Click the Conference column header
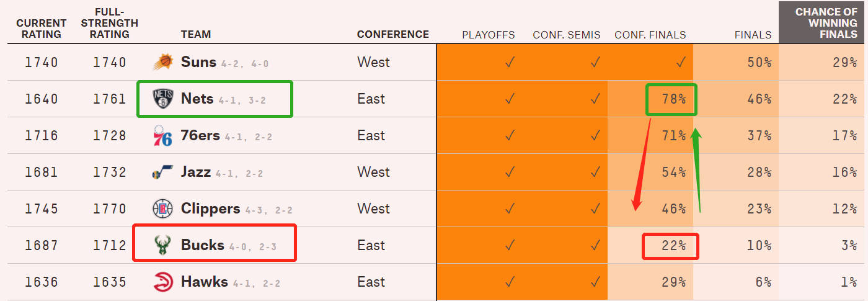This screenshot has height=301, width=868. [393, 35]
